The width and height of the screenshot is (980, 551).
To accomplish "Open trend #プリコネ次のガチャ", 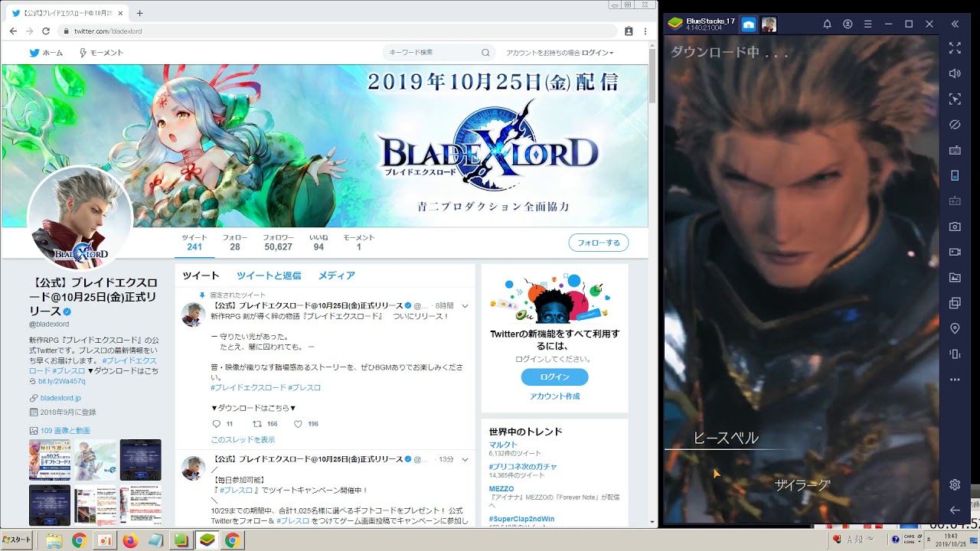I will [x=523, y=466].
